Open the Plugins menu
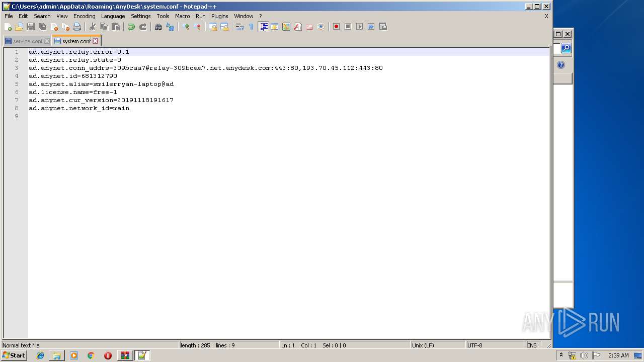Image resolution: width=644 pixels, height=362 pixels. pyautogui.click(x=220, y=16)
